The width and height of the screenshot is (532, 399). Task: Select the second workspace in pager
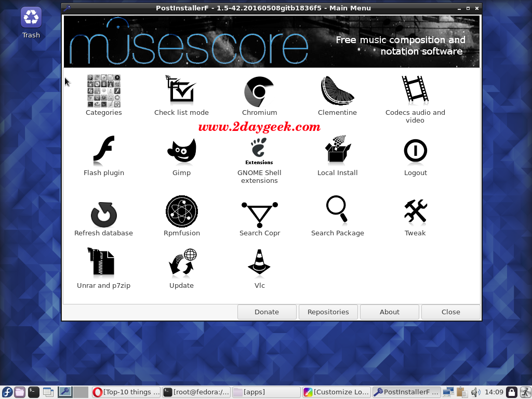tap(81, 392)
